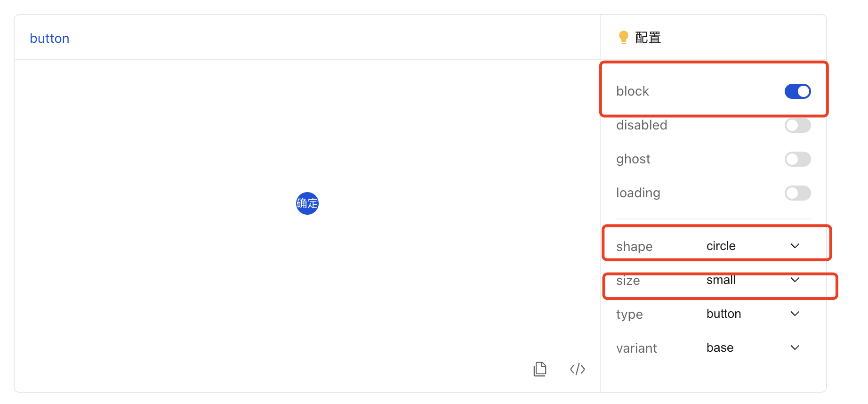The width and height of the screenshot is (868, 404).
Task: Click the view source code icon
Action: coord(577,369)
